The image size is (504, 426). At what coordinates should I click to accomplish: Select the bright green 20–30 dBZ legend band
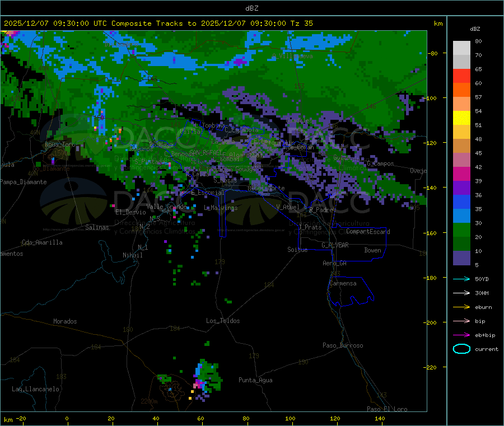(x=461, y=230)
